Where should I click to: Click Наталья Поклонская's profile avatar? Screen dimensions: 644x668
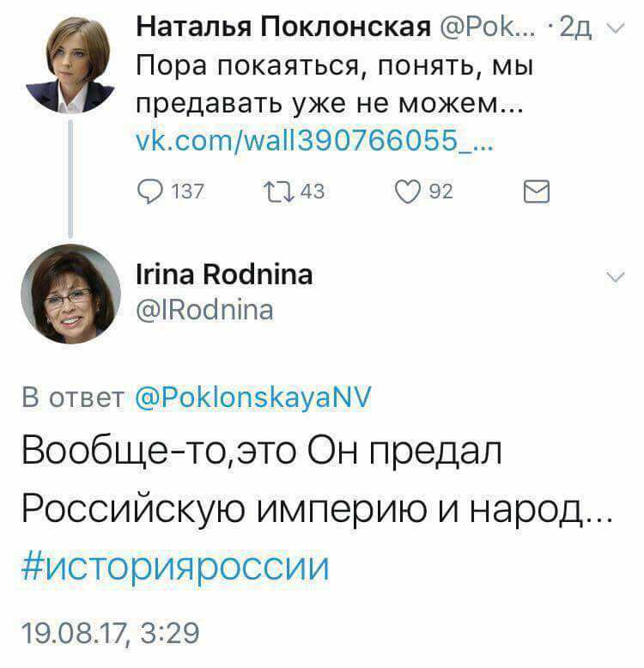pos(70,64)
